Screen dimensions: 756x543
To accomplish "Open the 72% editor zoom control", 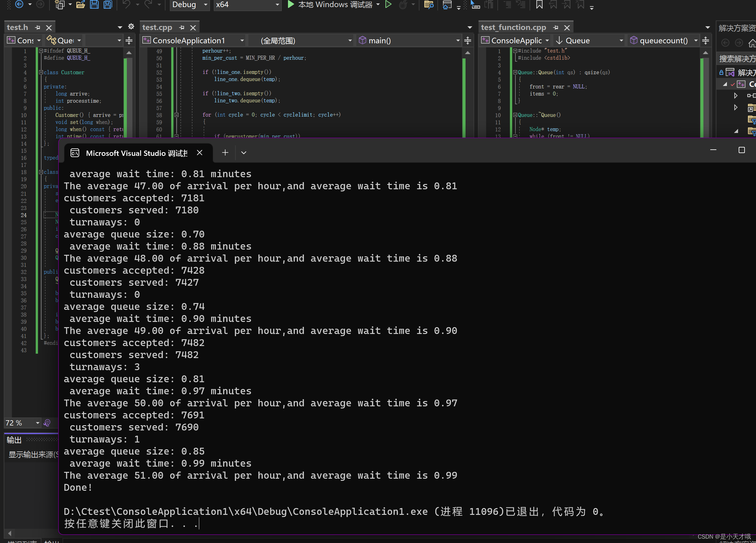I will 22,423.
